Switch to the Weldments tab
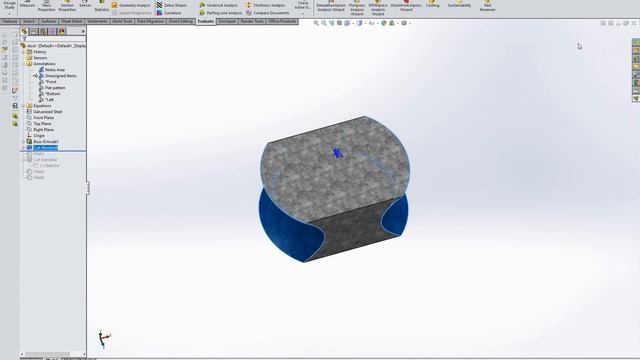Viewport: 640px width, 360px height. [98, 21]
